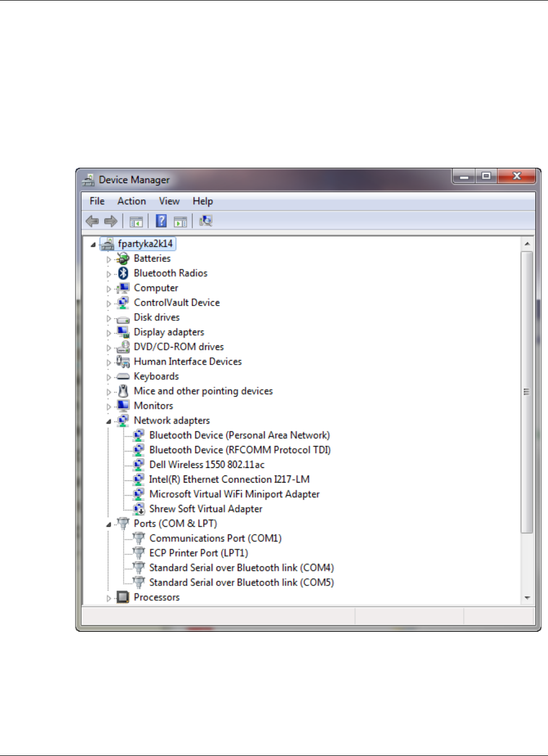The width and height of the screenshot is (548, 756).
Task: Select Intel(R) Ethernet Connection I217-LM
Action: [229, 479]
